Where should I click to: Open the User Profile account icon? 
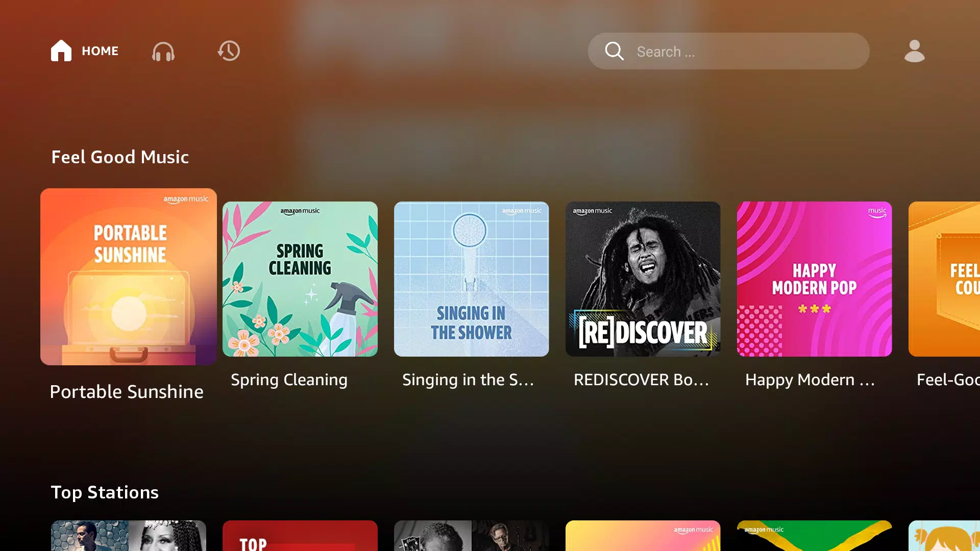[914, 51]
